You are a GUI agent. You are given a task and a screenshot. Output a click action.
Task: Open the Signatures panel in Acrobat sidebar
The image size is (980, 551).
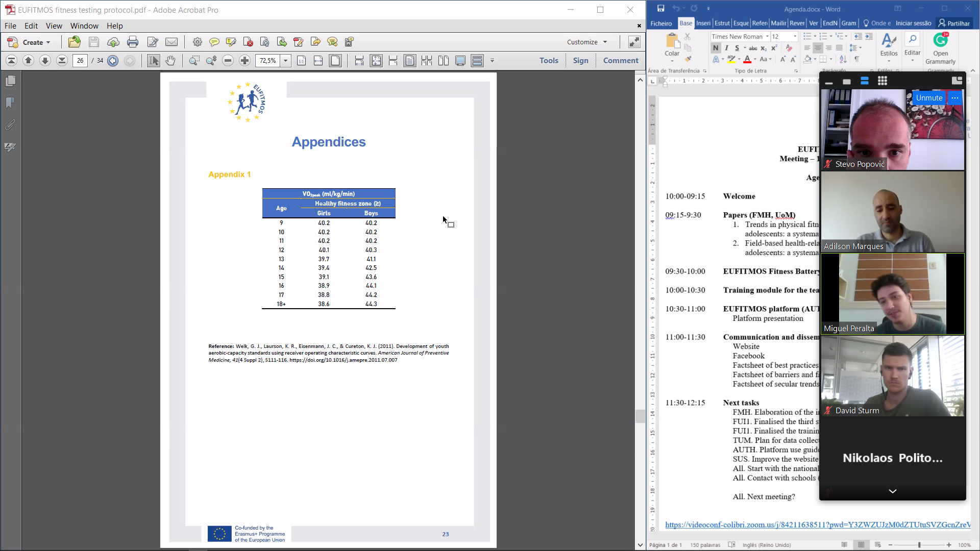click(11, 147)
